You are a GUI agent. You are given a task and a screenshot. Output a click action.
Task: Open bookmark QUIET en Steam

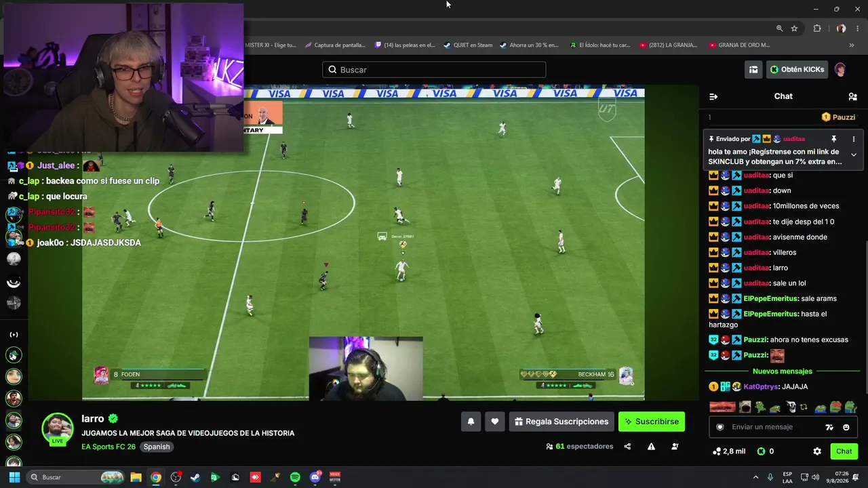coord(468,45)
